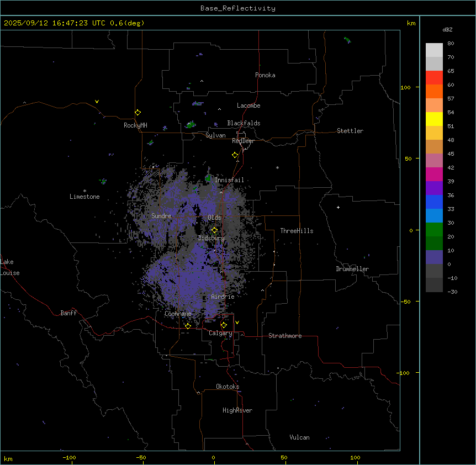Click the Blackfalds city label

pos(244,123)
